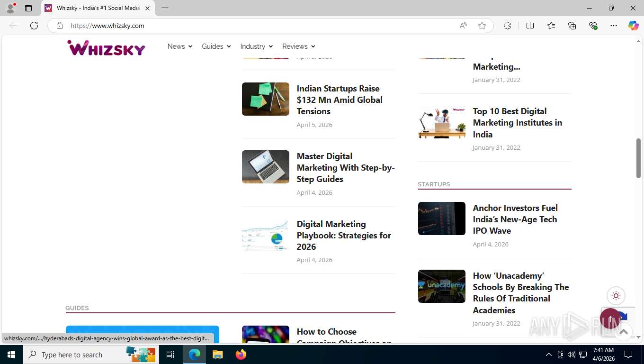644x364 pixels.
Task: Click the STARTUPS section heading
Action: (x=434, y=184)
